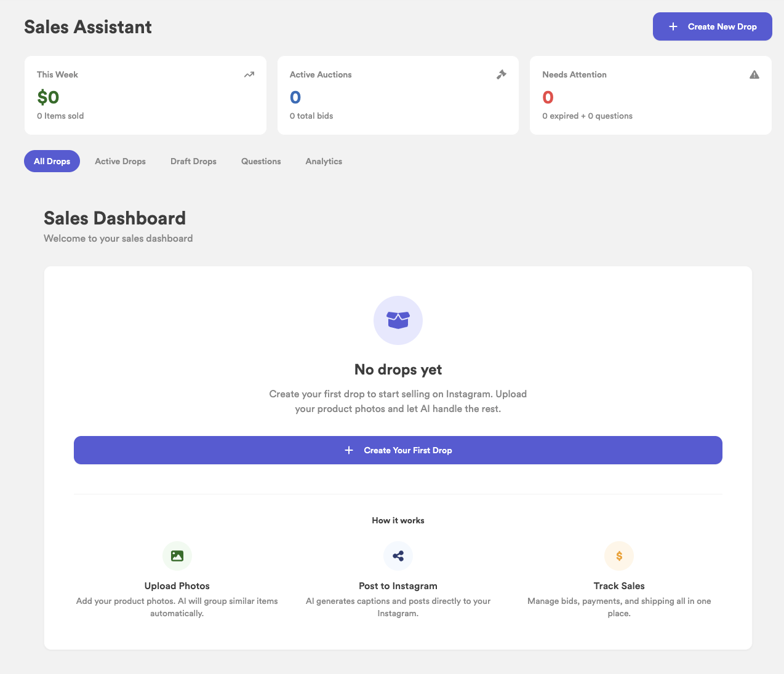The height and width of the screenshot is (674, 784).
Task: Click the warning triangle on Needs Attention card
Action: pyautogui.click(x=754, y=74)
